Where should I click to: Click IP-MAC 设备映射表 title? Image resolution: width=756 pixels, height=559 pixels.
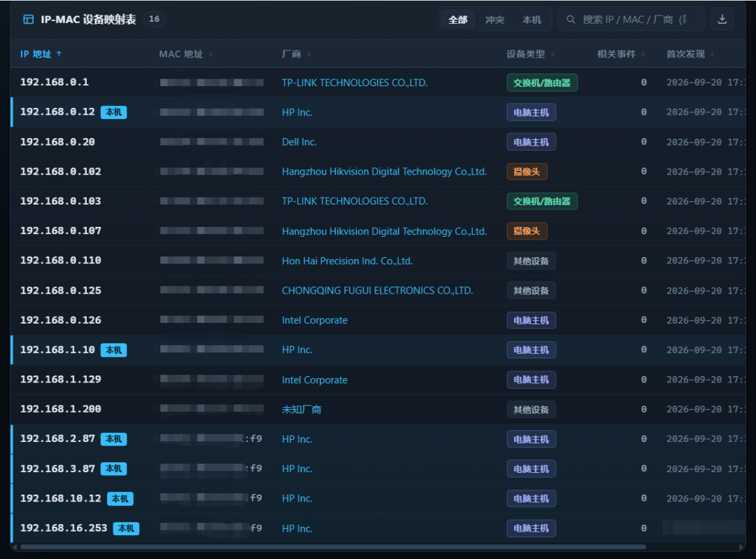(x=88, y=20)
